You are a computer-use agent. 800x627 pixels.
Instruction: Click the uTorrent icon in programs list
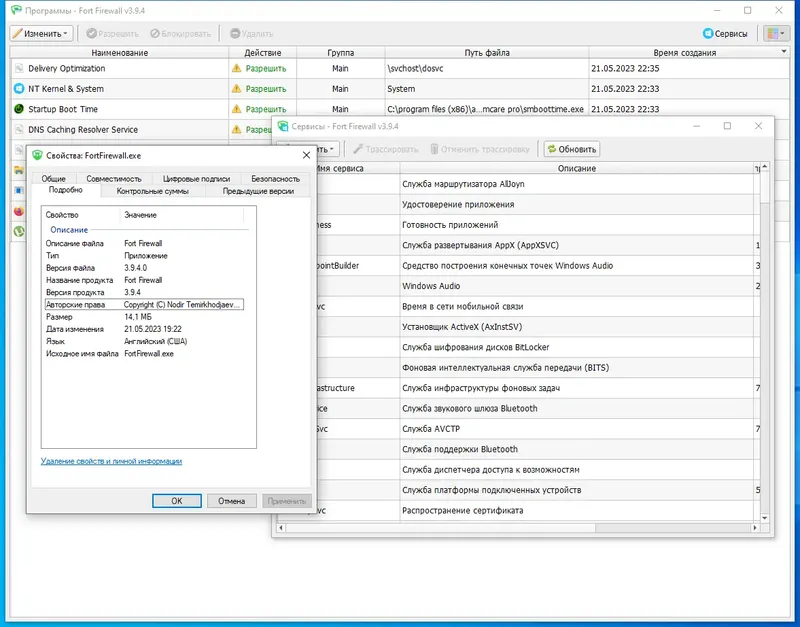[x=19, y=231]
